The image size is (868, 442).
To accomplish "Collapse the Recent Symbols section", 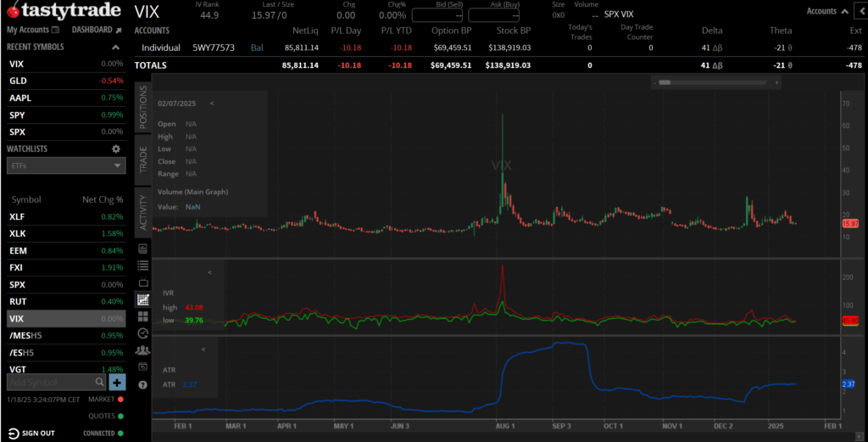I will [x=116, y=48].
